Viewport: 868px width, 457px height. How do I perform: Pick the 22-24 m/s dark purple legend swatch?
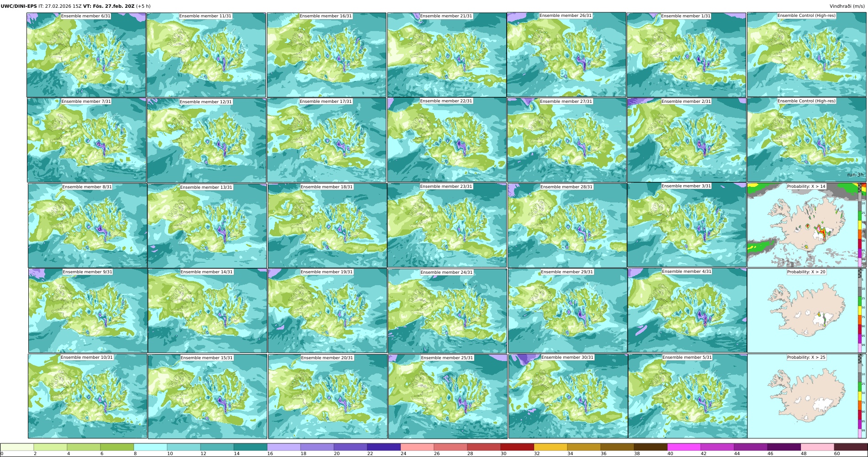pos(384,447)
